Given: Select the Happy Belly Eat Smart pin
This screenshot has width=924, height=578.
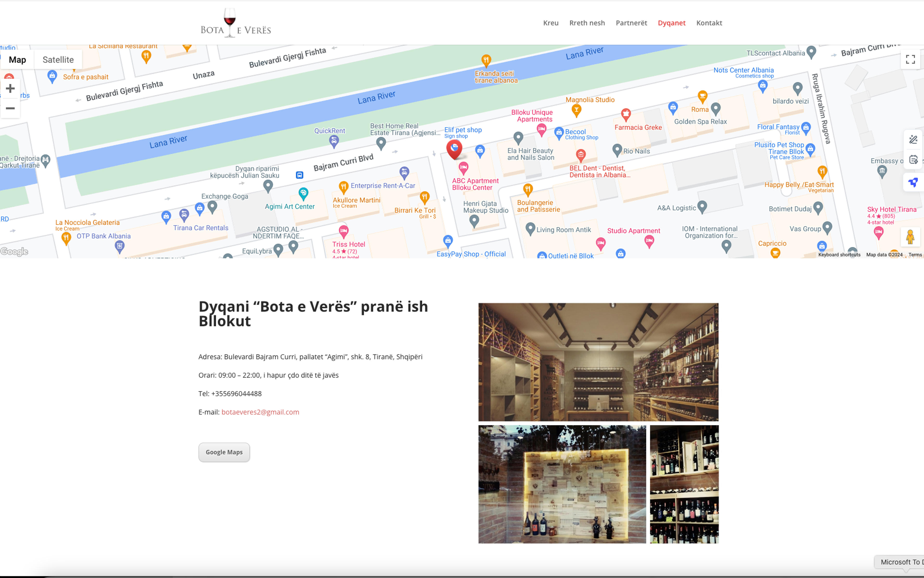Looking at the screenshot, I should [x=822, y=172].
